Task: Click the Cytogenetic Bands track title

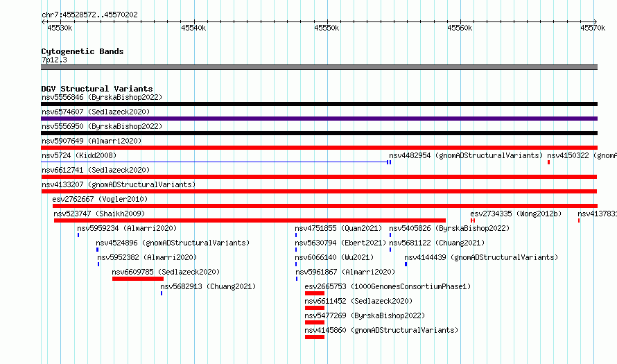Action: pos(82,51)
